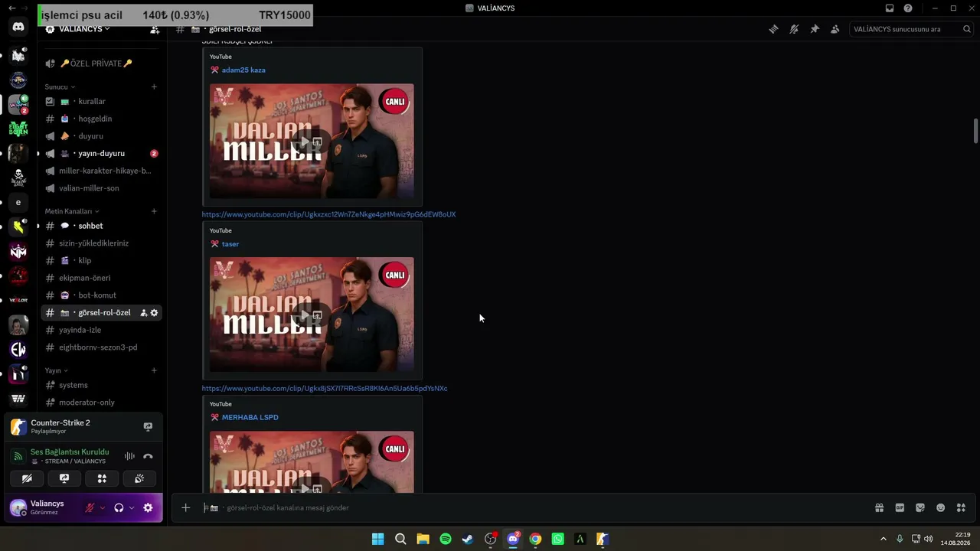Open activities button in voice panel
980x551 pixels.
point(102,479)
